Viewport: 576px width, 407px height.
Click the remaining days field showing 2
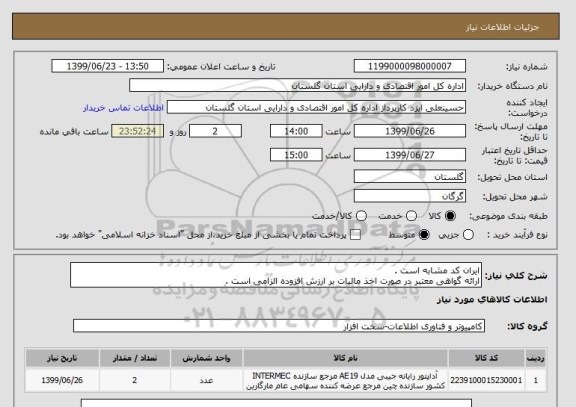tap(215, 131)
